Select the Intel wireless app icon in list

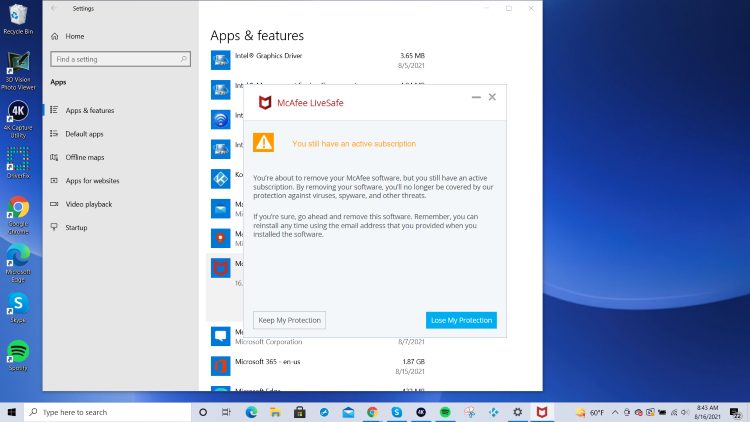pos(221,120)
